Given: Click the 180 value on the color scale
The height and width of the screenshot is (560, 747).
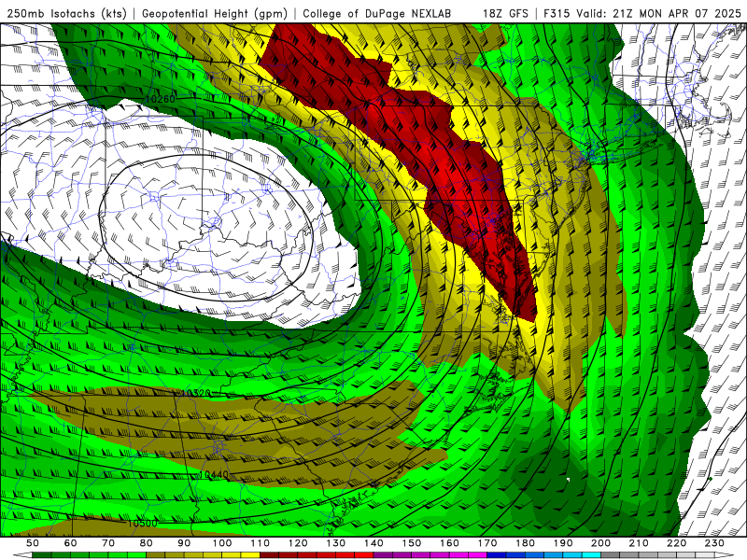Looking at the screenshot, I should click(525, 543).
